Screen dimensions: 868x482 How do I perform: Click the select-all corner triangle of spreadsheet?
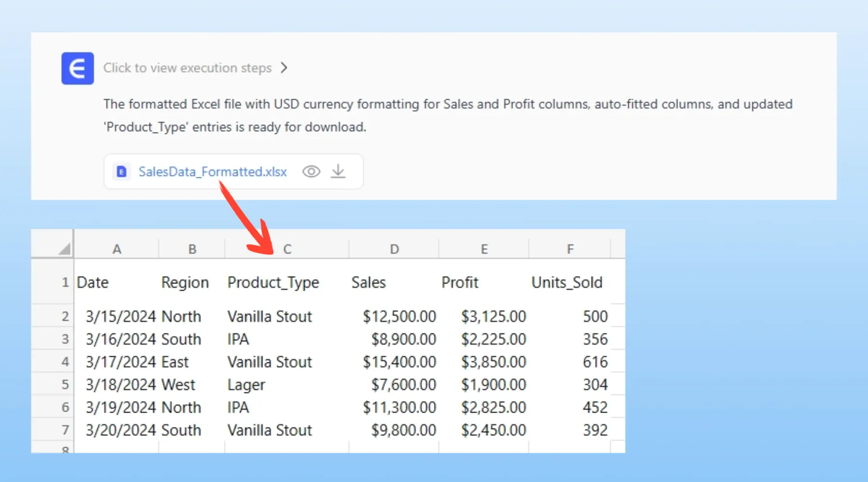click(64, 249)
